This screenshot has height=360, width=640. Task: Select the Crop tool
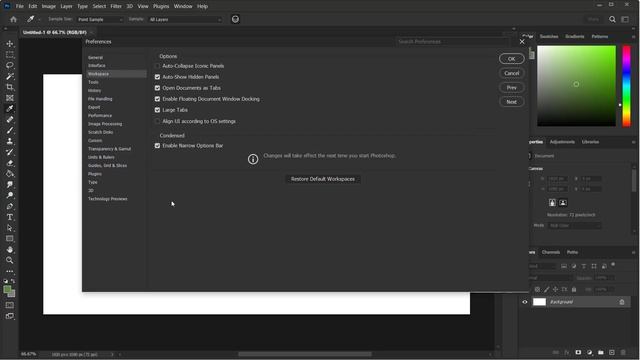pos(10,87)
